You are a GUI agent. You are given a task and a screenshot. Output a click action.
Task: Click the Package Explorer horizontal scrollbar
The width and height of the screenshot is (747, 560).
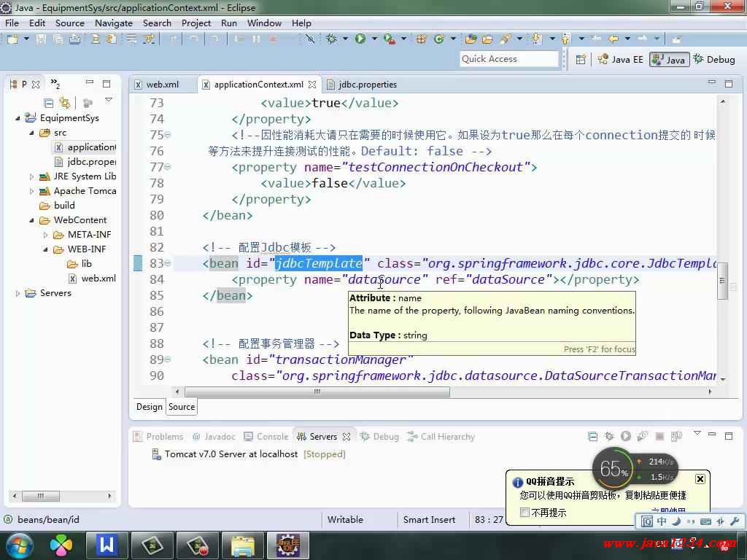[41, 496]
